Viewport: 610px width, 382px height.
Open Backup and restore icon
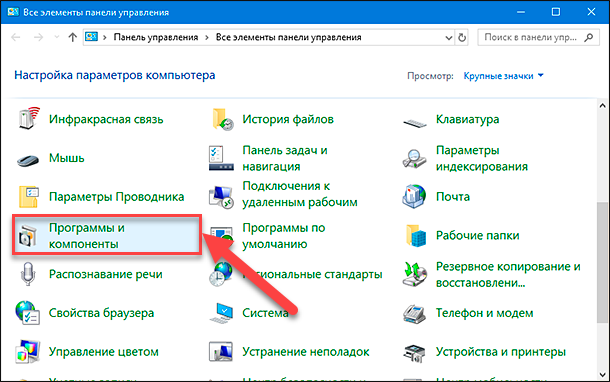(415, 274)
